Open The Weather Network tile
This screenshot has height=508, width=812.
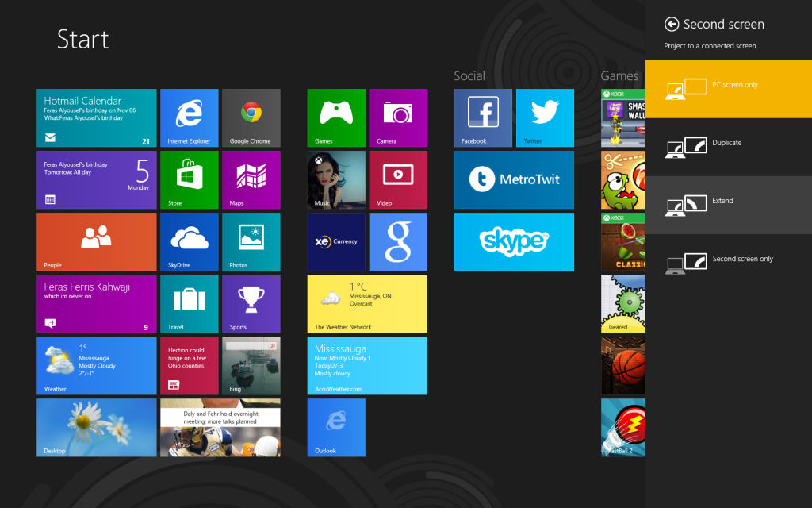click(367, 304)
